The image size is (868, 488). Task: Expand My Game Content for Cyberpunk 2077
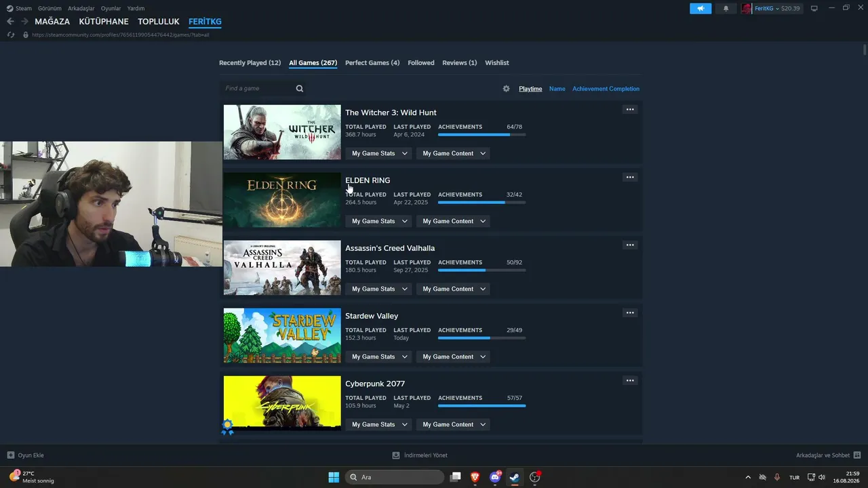453,424
